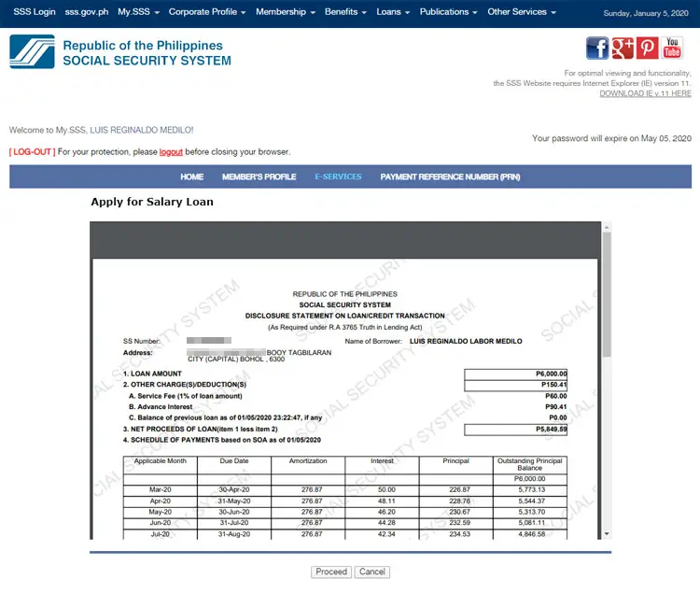Expand the Other Services dropdown

[x=522, y=12]
